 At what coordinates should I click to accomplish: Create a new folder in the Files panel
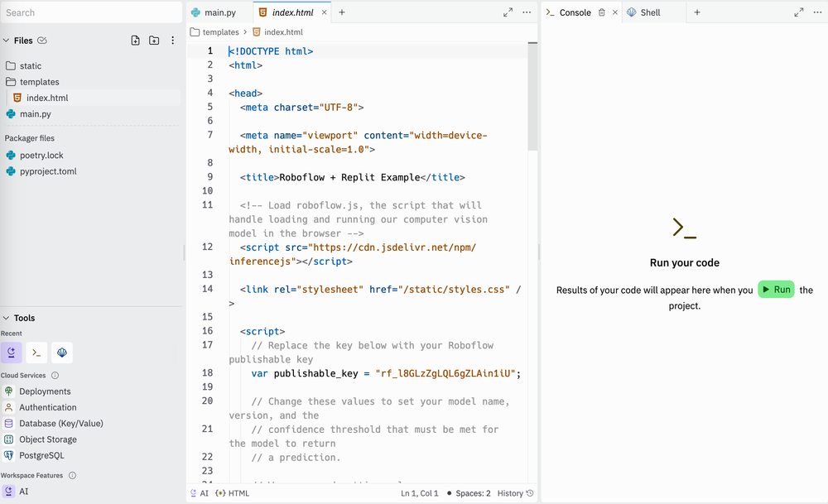153,40
